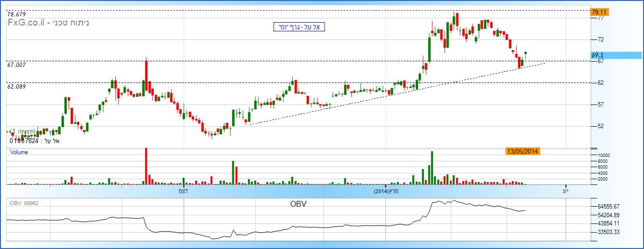This screenshot has width=644, height=249.
Task: Select the 62.089 support level label
Action: click(16, 86)
